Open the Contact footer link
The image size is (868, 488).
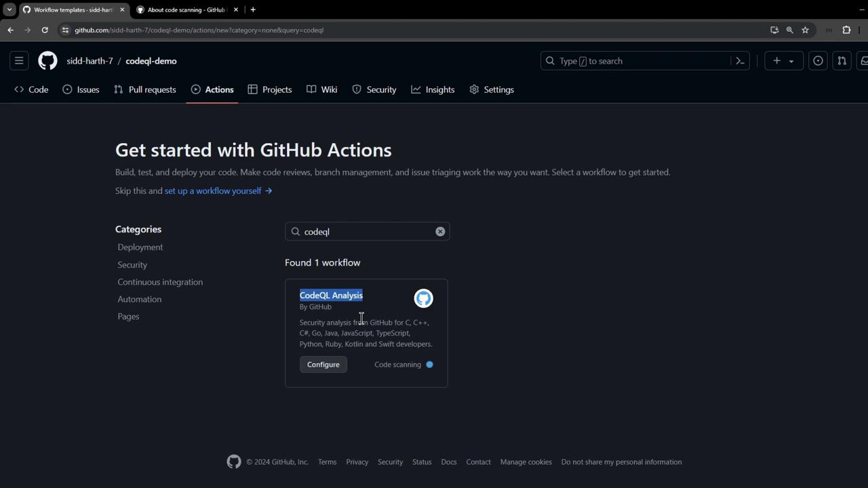point(479,462)
